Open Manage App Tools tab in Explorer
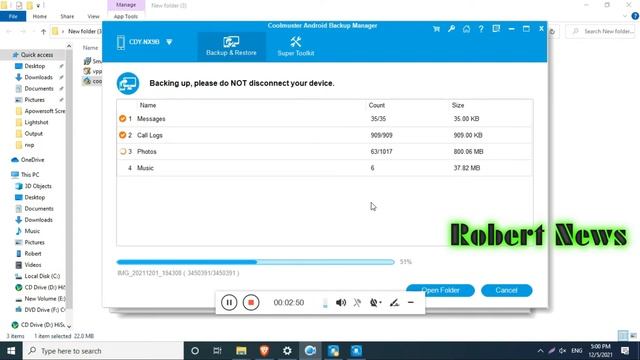Screen dimensions: 640x360 point(126,16)
